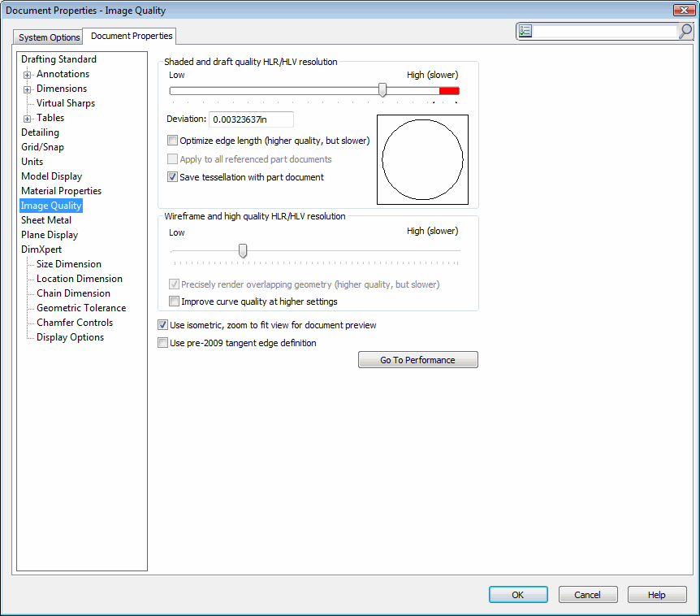Toggle Precisely render overlapping geometry checkbox
The width and height of the screenshot is (700, 616).
click(174, 284)
